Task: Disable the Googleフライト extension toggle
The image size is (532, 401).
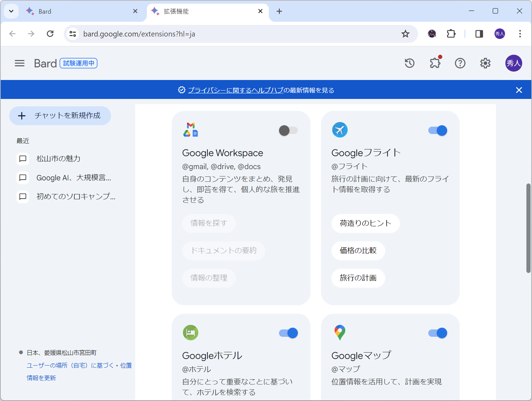Action: pos(437,130)
